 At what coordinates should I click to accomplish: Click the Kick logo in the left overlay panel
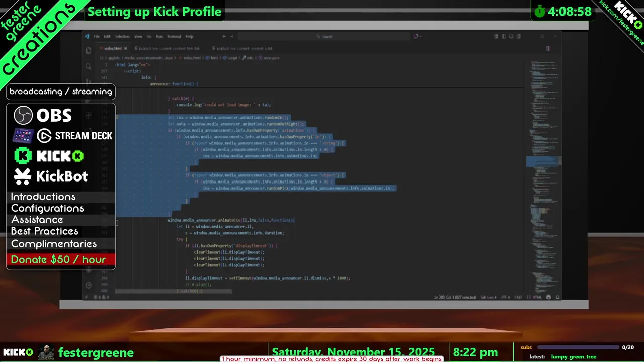[49, 156]
